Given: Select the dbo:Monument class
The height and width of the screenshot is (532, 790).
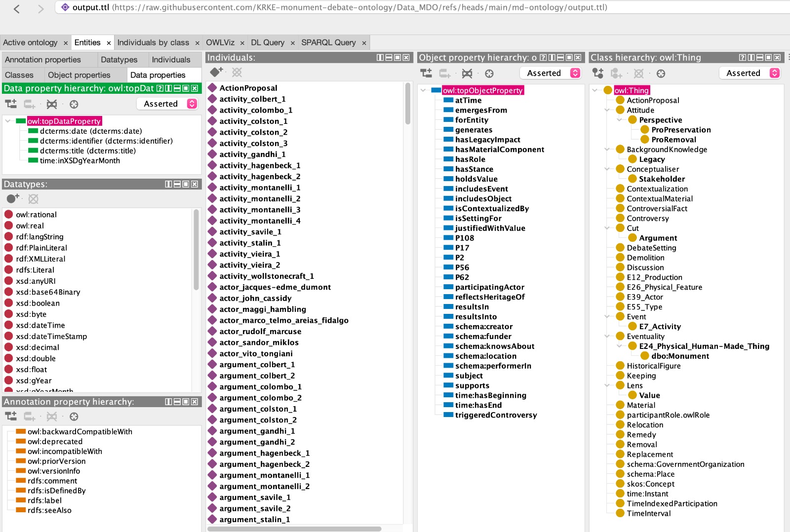Looking at the screenshot, I should coord(680,356).
